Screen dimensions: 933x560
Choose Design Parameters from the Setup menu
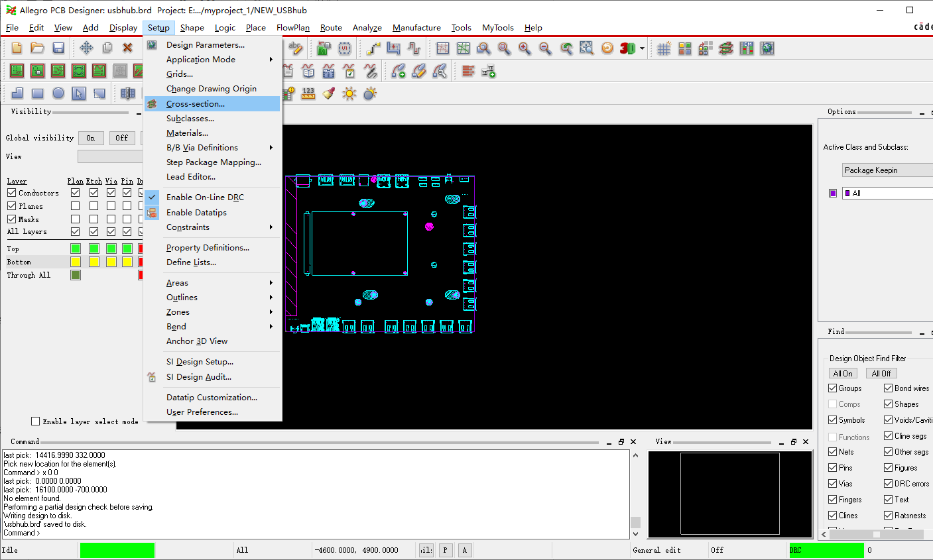(x=212, y=45)
